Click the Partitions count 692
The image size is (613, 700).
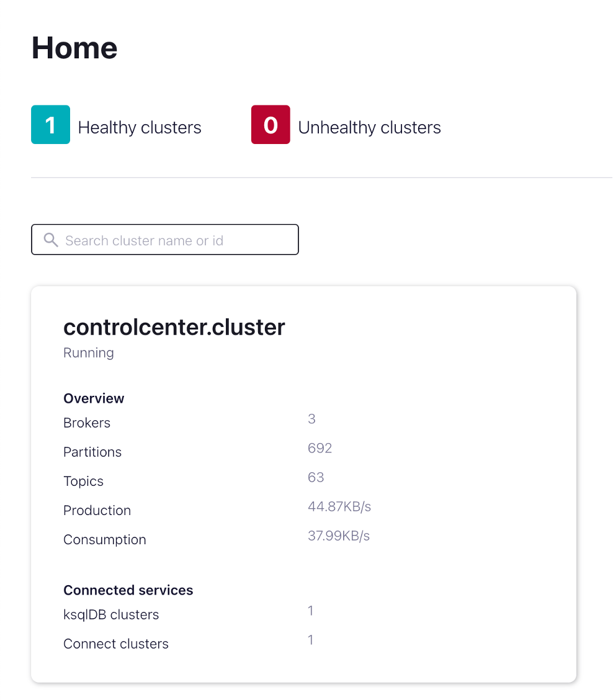pos(320,448)
